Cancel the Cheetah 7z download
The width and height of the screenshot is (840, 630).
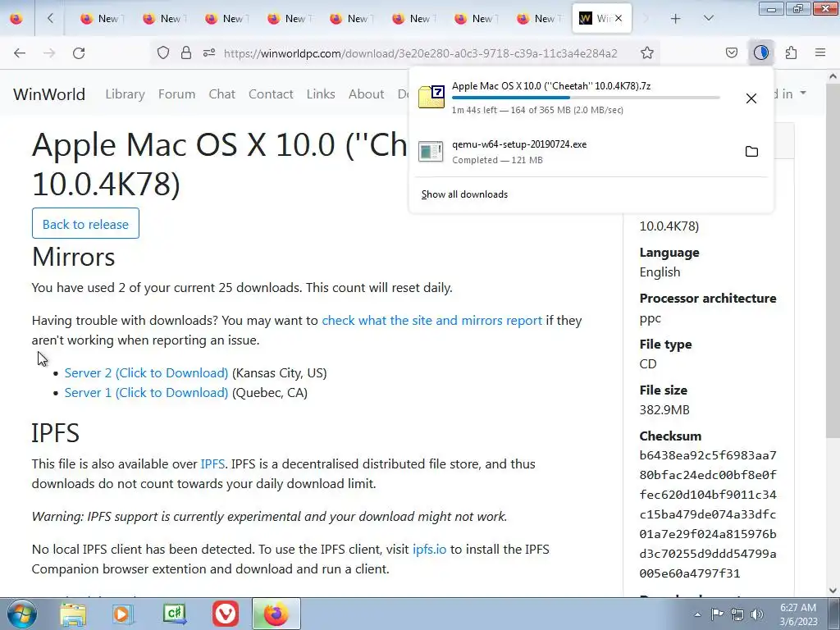(751, 98)
